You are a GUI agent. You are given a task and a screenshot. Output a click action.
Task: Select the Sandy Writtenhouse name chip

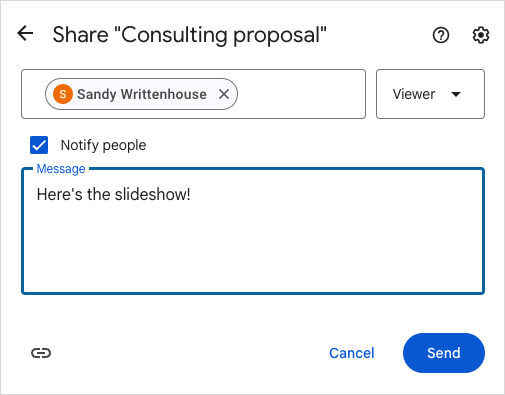(141, 94)
